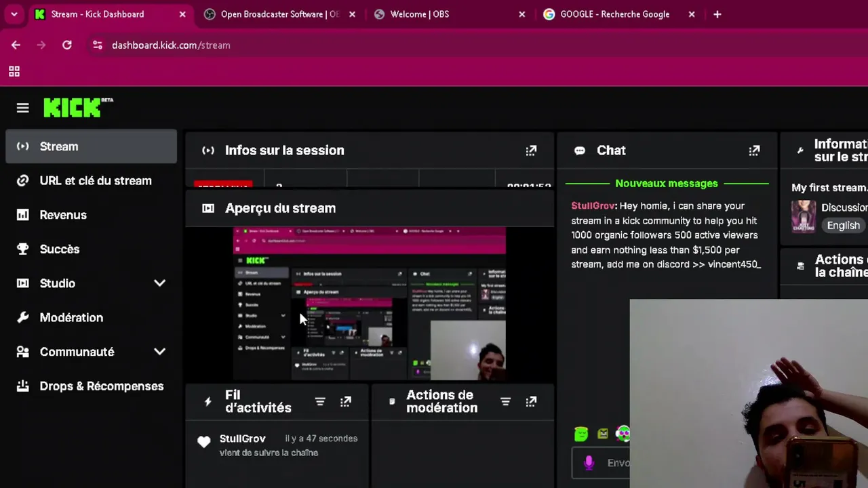Select the angry yellow-green emote
The image size is (868, 488).
tap(603, 434)
